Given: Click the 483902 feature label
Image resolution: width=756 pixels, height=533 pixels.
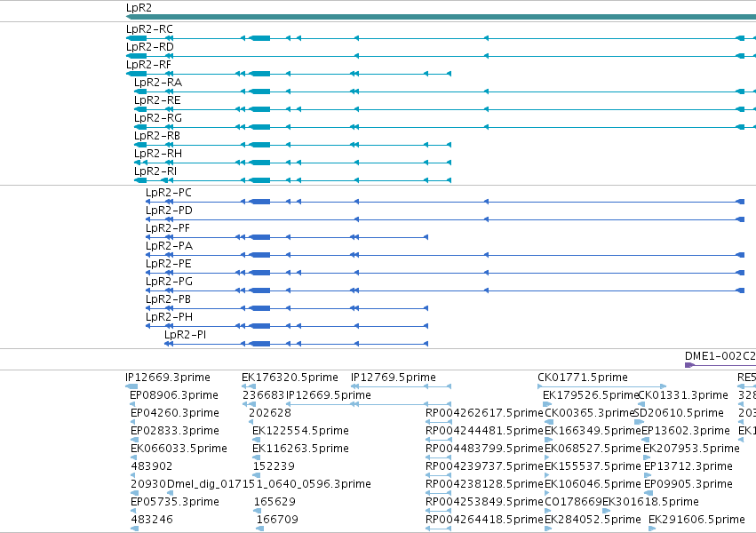Looking at the screenshot, I should click(x=152, y=466).
